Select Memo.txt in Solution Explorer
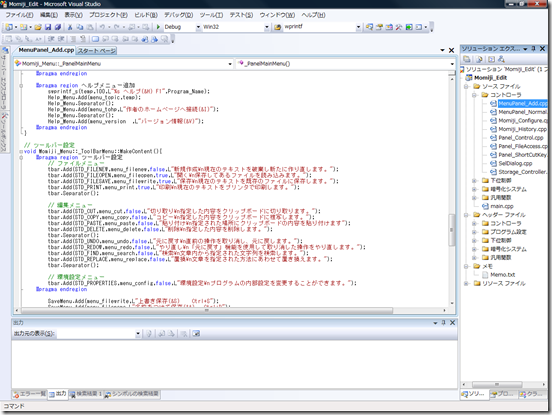 click(x=503, y=275)
